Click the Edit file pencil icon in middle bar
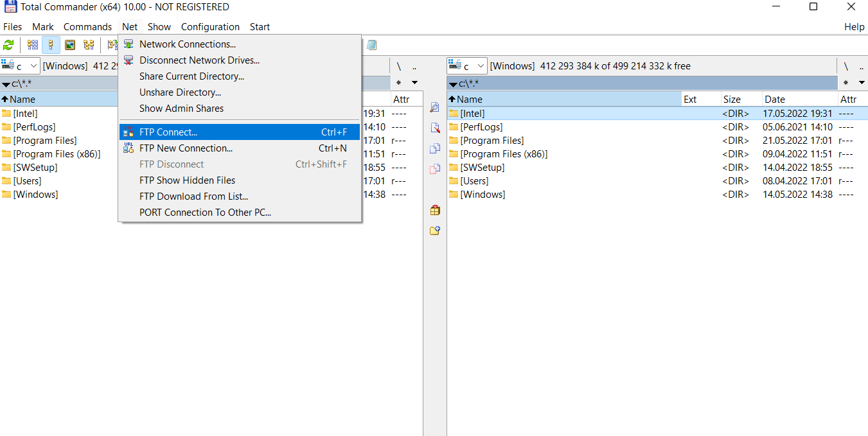The image size is (868, 436). [435, 128]
